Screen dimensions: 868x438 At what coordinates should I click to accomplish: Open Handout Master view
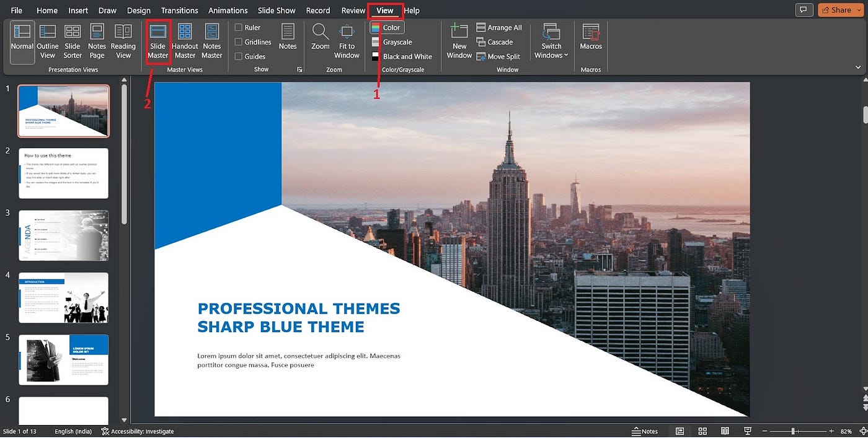click(185, 42)
